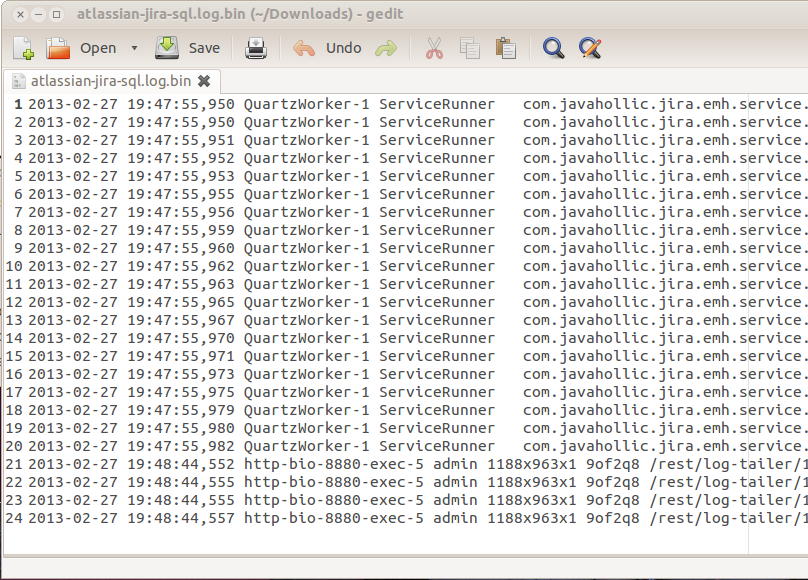Click timestamp 19:47:55,956 on line 7
The width and height of the screenshot is (808, 580).
181,212
